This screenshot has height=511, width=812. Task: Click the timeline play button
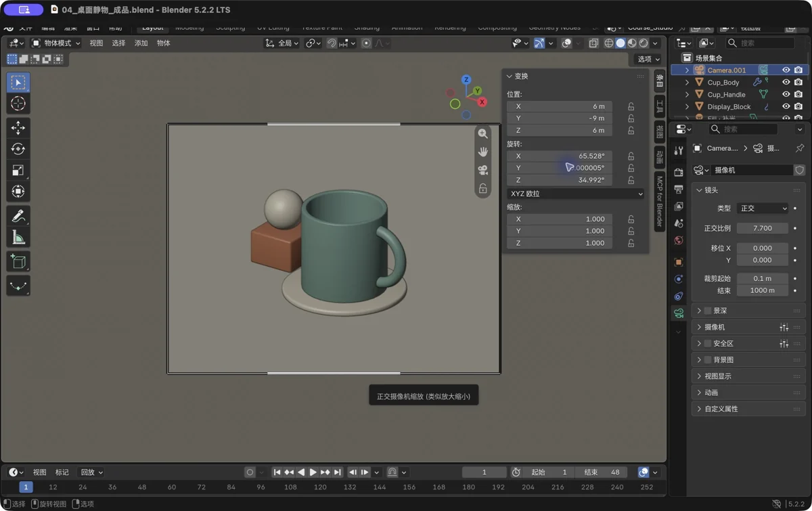point(313,472)
